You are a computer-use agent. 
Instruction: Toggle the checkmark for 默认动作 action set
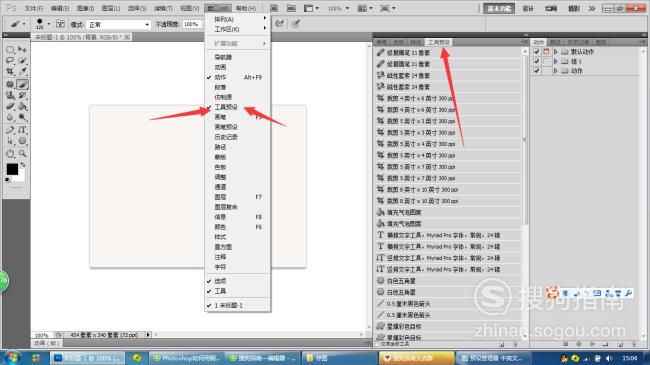[536, 52]
